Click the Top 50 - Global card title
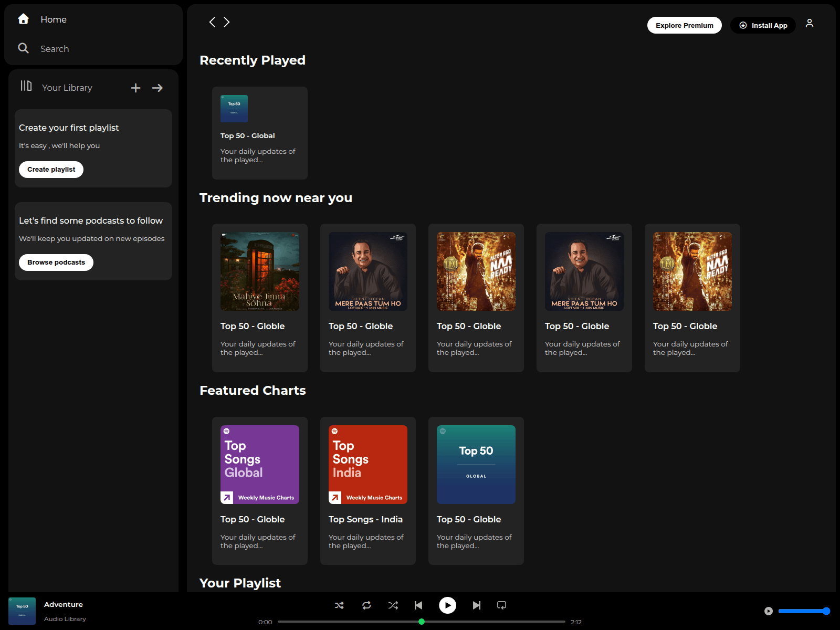Viewport: 840px width, 630px height. 248,135
